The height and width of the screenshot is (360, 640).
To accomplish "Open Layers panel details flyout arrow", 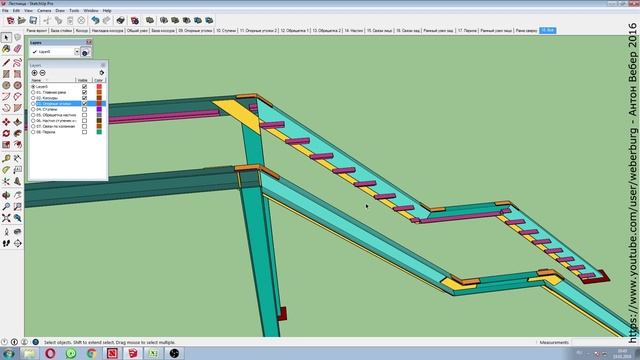I will pyautogui.click(x=102, y=73).
